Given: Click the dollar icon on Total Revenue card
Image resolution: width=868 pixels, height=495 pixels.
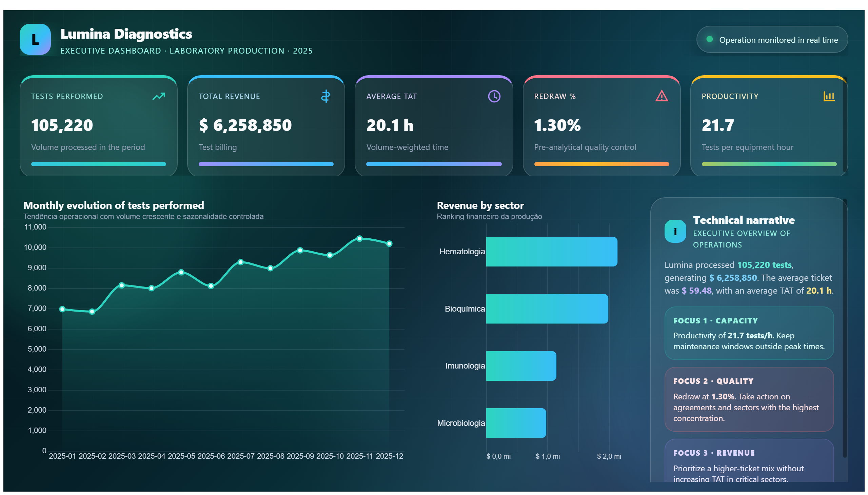Looking at the screenshot, I should click(325, 97).
